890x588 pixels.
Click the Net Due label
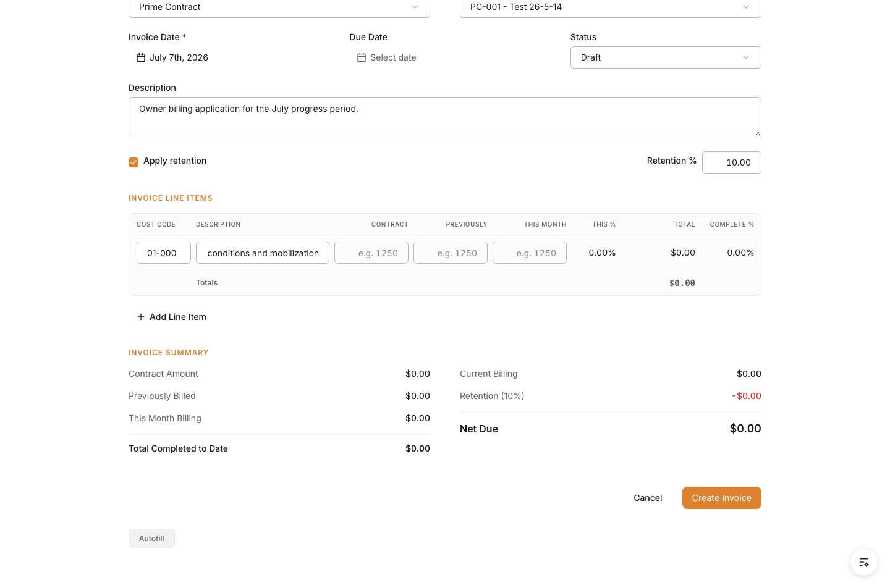pyautogui.click(x=479, y=429)
